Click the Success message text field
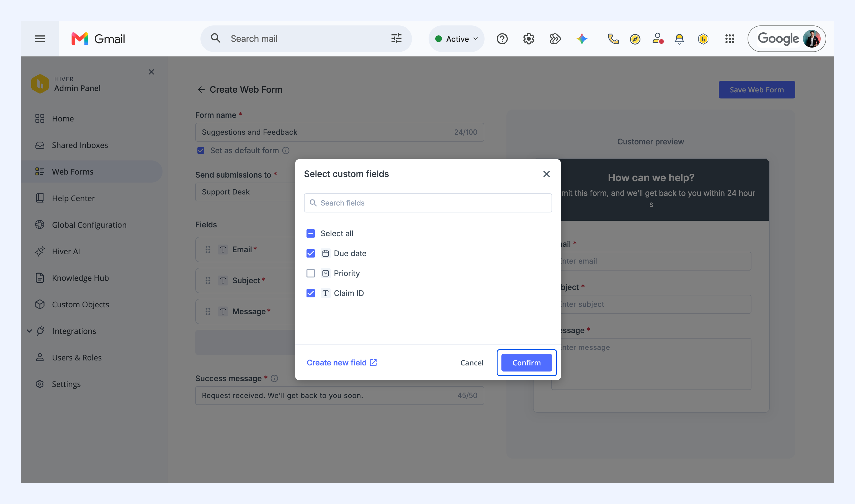The image size is (855, 504). pos(340,395)
